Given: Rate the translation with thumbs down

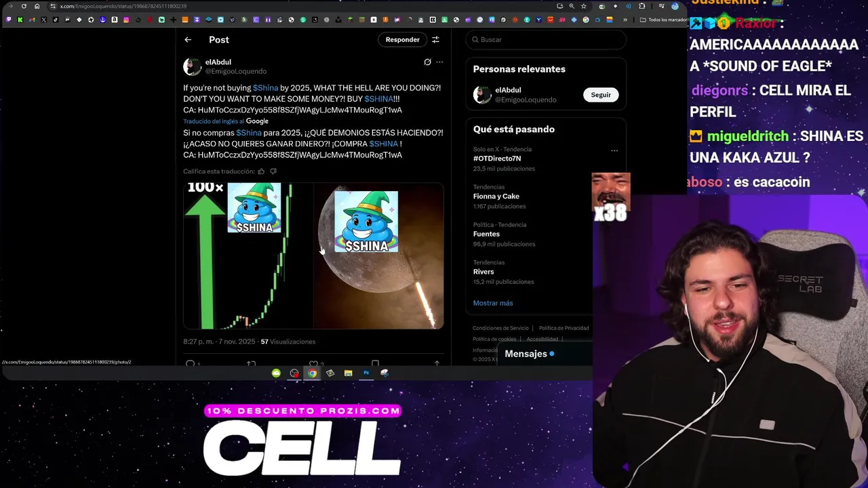Looking at the screenshot, I should 273,171.
